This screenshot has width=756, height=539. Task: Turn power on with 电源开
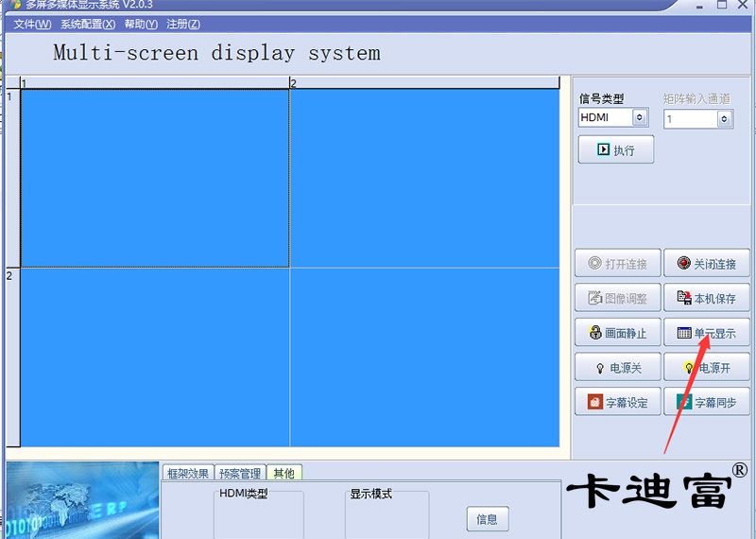(706, 368)
